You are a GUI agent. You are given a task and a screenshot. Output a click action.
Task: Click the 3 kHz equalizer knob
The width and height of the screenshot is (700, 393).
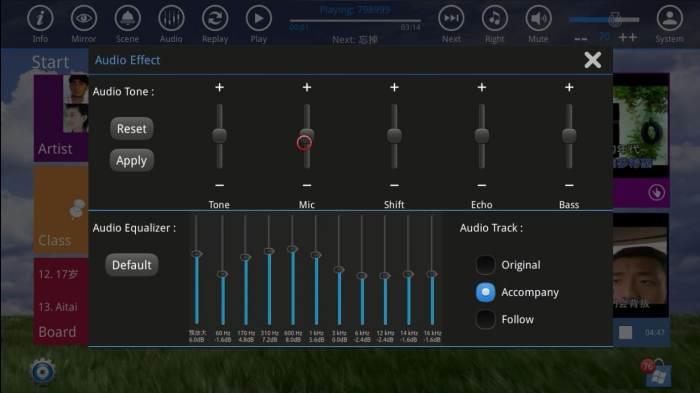point(339,269)
